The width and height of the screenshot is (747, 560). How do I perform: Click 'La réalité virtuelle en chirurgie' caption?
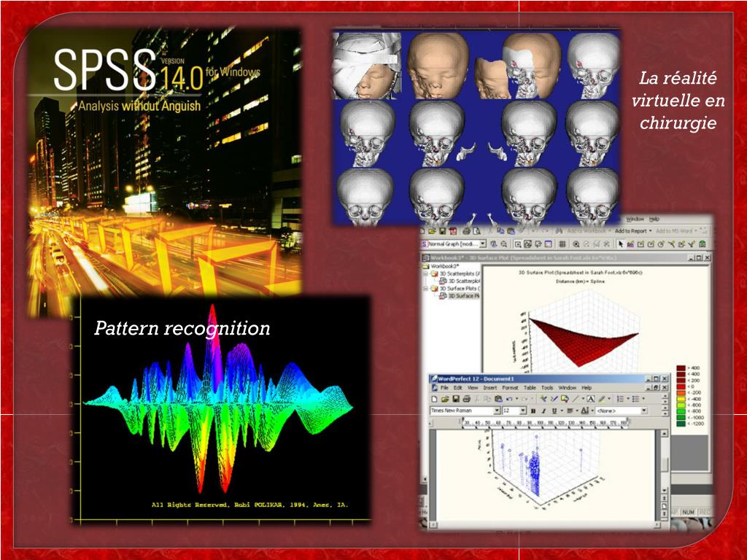pyautogui.click(x=678, y=100)
